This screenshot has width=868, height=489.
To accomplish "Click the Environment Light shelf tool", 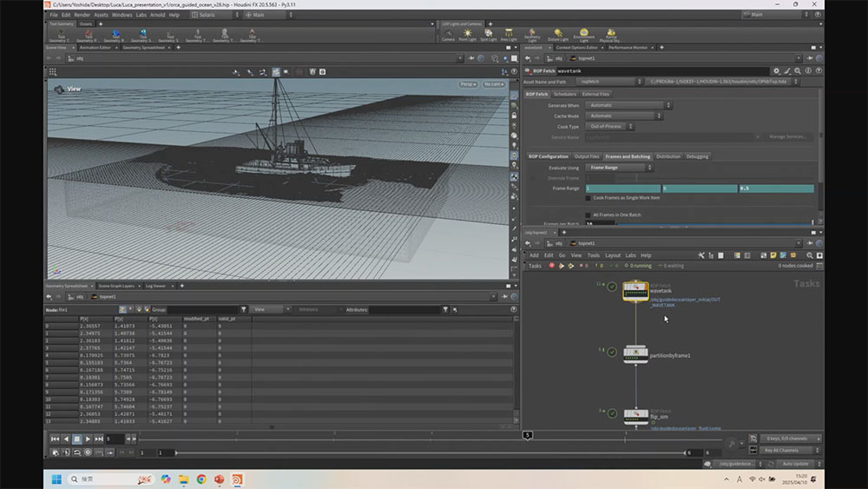I will 583,35.
